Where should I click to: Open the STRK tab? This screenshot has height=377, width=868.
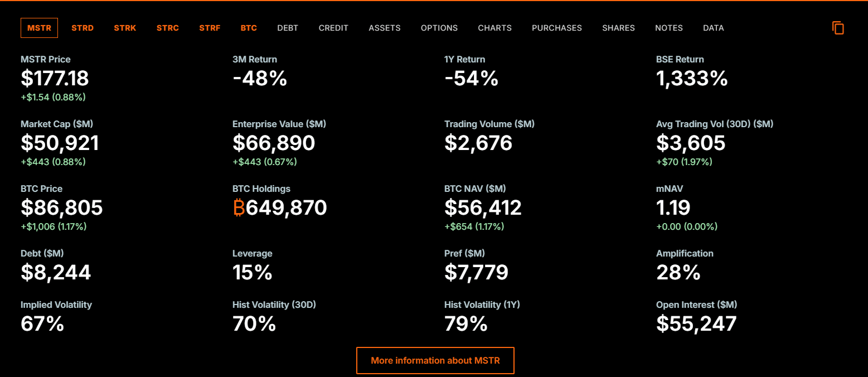[x=125, y=28]
